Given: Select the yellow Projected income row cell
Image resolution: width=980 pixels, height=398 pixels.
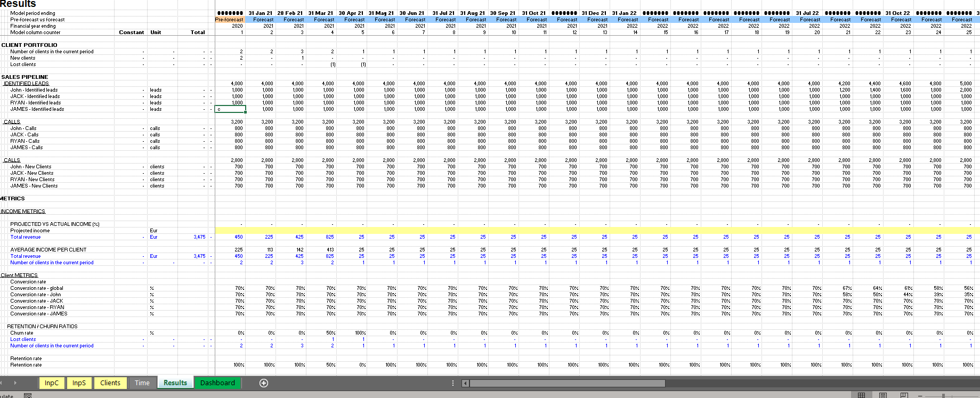Looking at the screenshot, I should coord(597,231).
